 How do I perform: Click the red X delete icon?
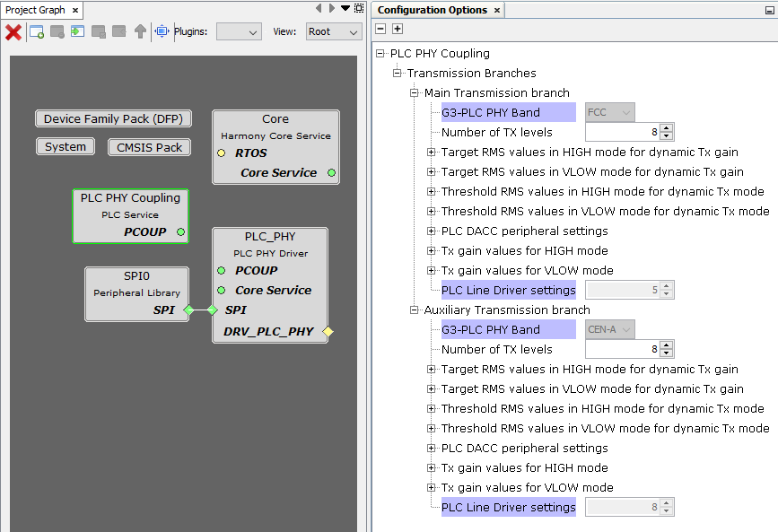(13, 32)
